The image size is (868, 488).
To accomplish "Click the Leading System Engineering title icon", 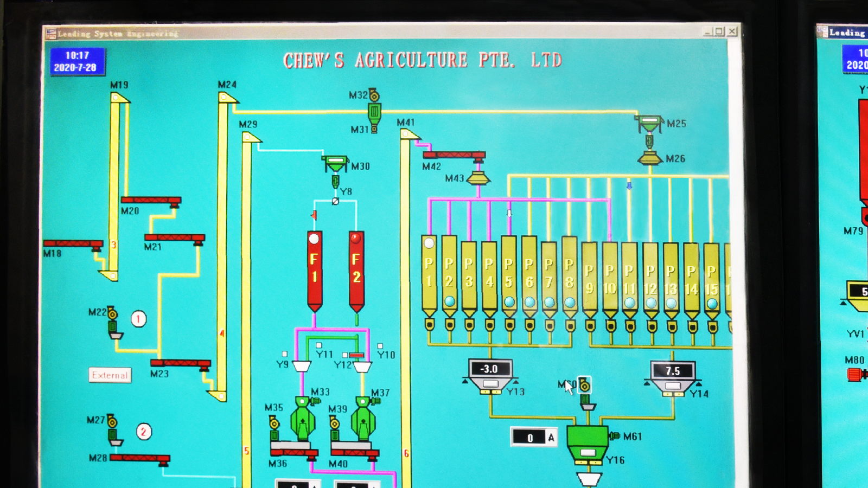I will [x=51, y=34].
